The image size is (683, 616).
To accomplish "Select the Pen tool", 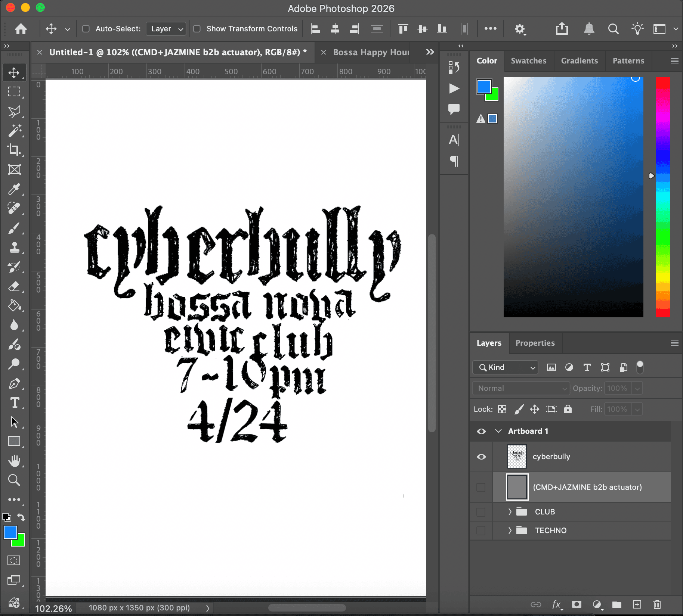I will point(14,383).
